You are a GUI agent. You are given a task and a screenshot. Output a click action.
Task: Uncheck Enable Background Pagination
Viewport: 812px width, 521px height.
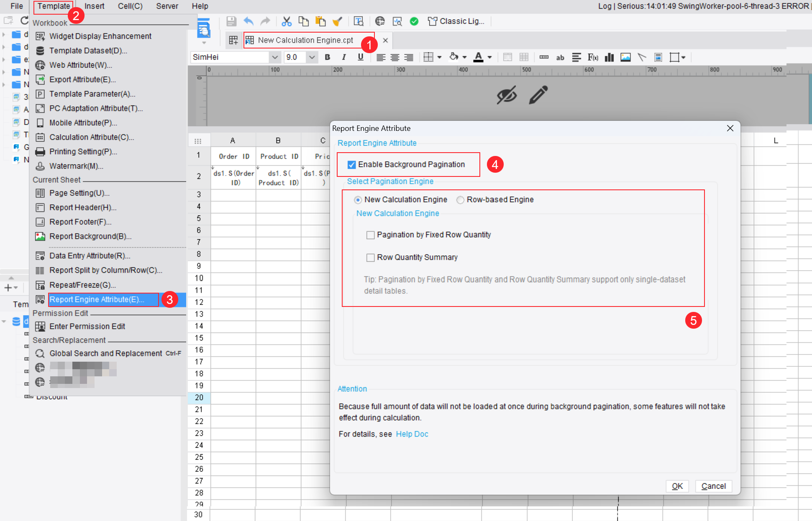coord(352,165)
